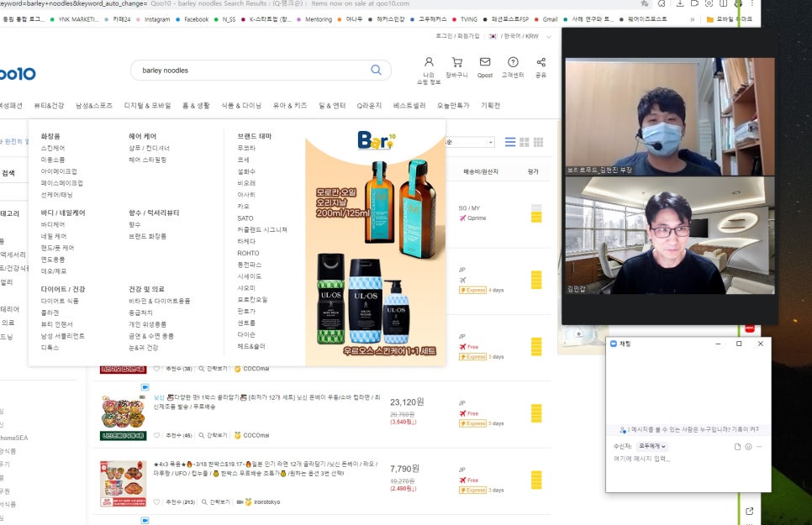812x525 pixels.
Task: Click the Qoo10 logo
Action: [17, 74]
